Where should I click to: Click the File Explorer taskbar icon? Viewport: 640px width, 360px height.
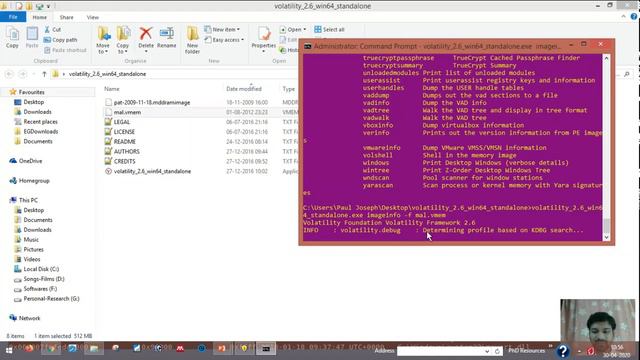[94, 348]
